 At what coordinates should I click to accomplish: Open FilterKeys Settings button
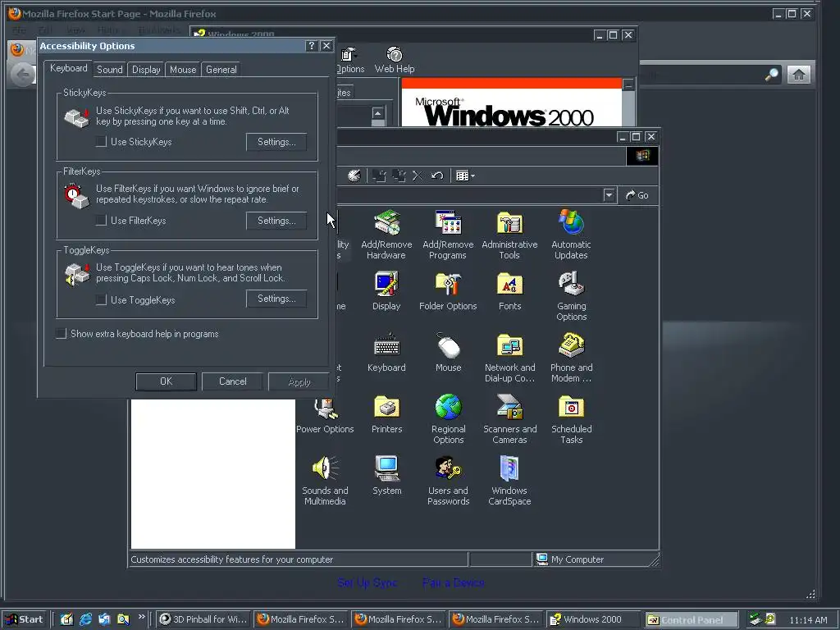[276, 221]
